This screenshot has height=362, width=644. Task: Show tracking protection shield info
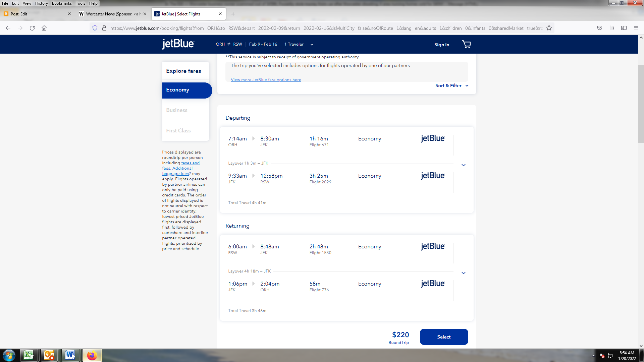pyautogui.click(x=95, y=28)
